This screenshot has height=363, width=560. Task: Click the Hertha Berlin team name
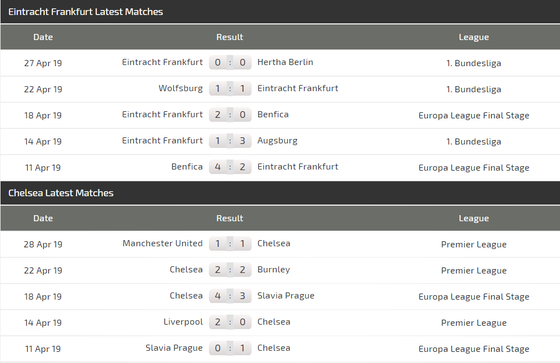tap(285, 62)
